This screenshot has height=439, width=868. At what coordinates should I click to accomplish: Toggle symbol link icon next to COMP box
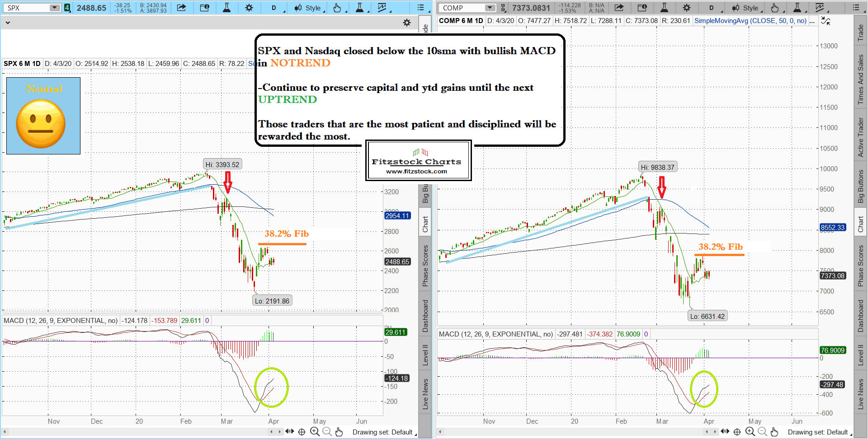point(503,8)
